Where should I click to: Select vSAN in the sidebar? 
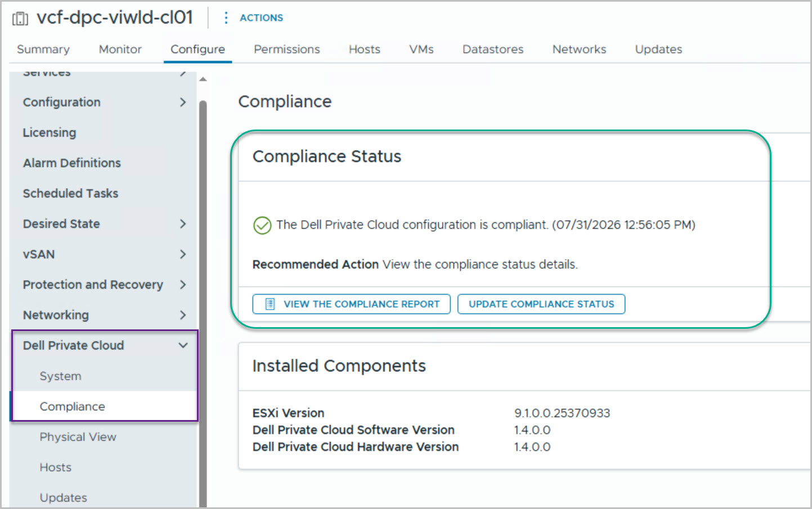click(39, 254)
